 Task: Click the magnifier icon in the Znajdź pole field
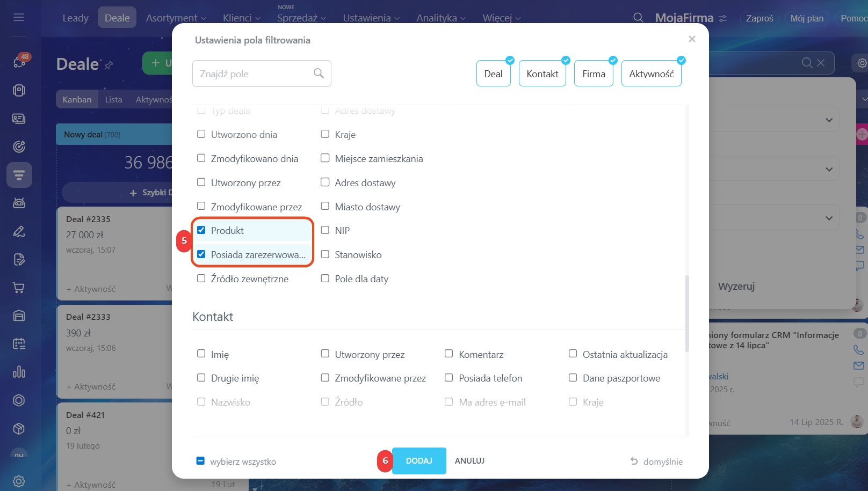pyautogui.click(x=319, y=73)
